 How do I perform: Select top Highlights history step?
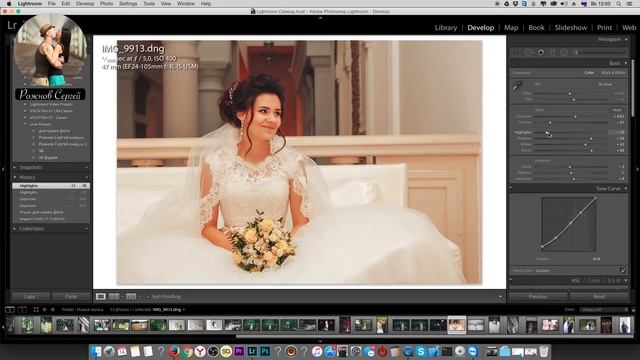click(x=51, y=186)
